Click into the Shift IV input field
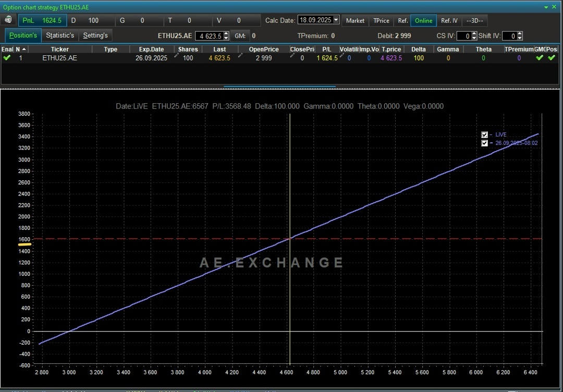 click(509, 36)
